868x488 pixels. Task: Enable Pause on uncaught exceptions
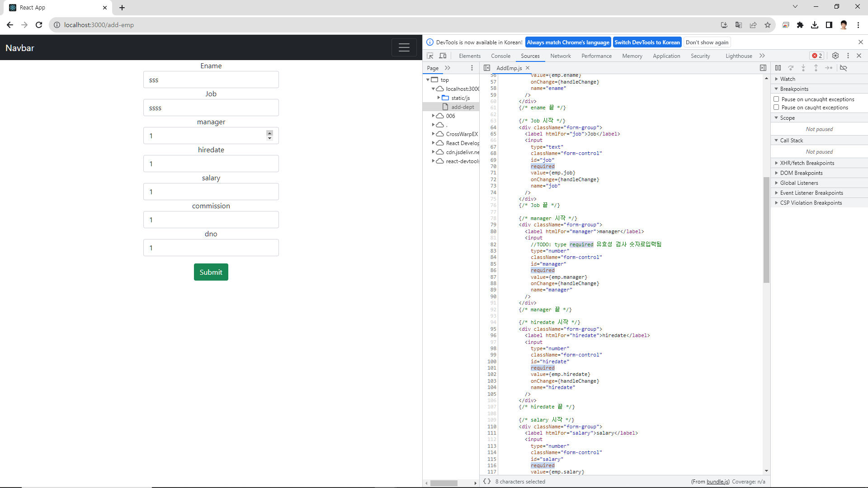click(x=776, y=99)
